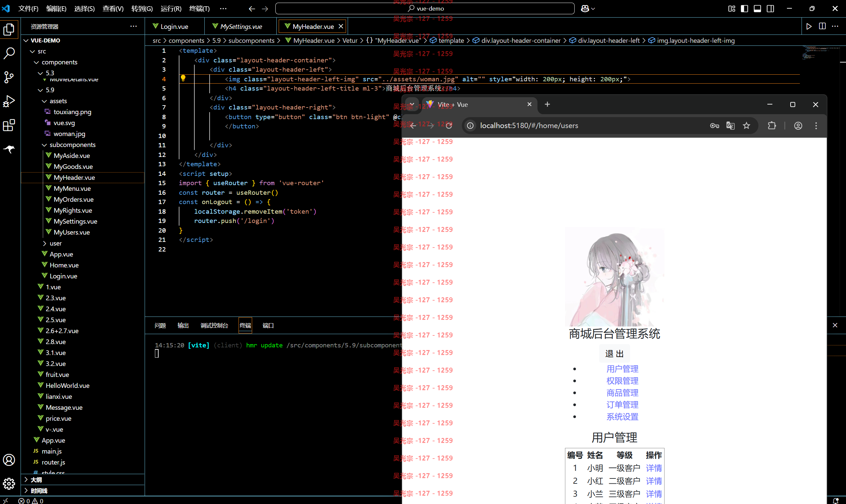846x504 pixels.
Task: Click the editor minimap preview
Action: point(820,53)
